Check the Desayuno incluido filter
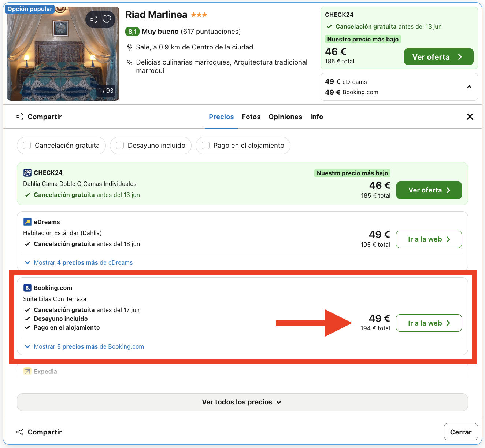The width and height of the screenshot is (485, 448). point(120,146)
